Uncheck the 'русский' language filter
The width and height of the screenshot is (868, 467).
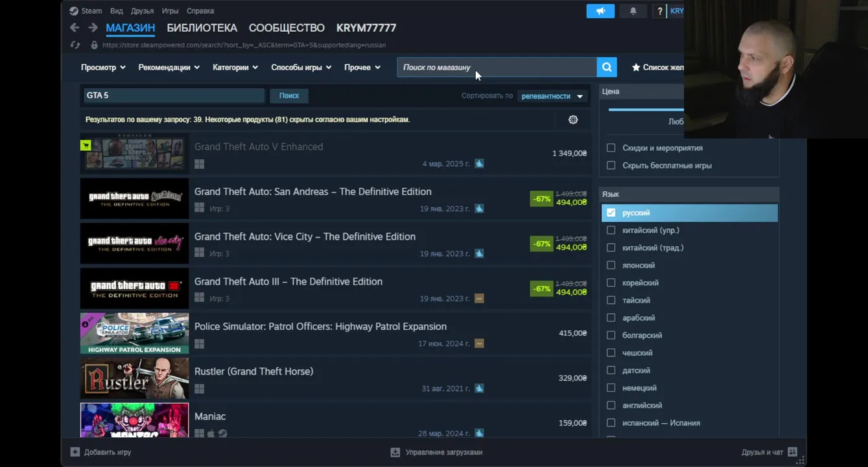pyautogui.click(x=611, y=213)
